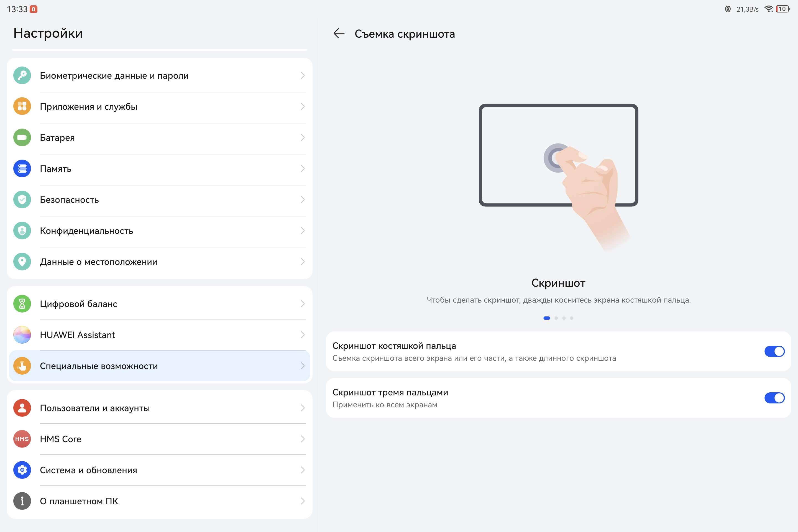Open Конфиденциальность using right chevron
The image size is (798, 532).
pyautogui.click(x=302, y=231)
